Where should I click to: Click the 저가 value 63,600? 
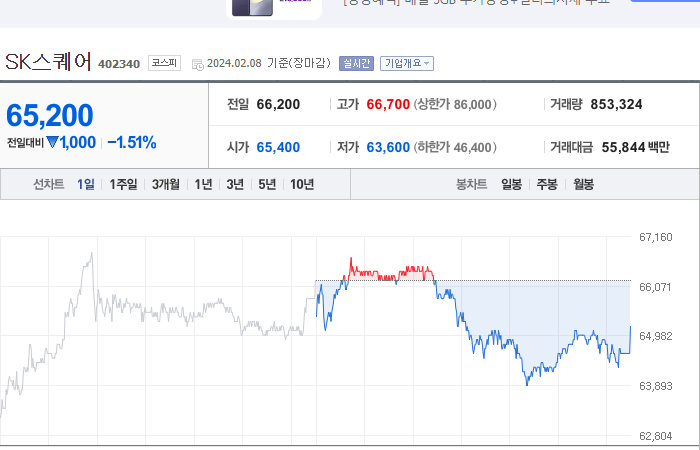point(388,147)
